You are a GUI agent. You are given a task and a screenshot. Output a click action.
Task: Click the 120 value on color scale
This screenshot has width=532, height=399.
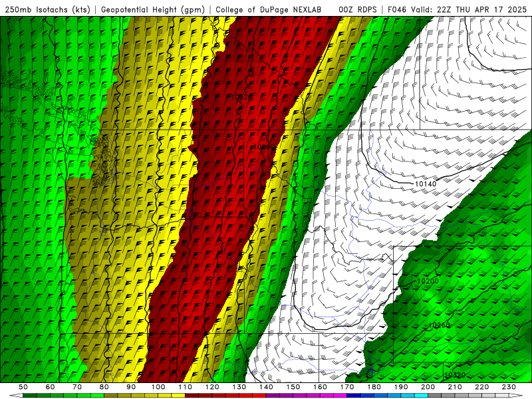click(x=212, y=387)
